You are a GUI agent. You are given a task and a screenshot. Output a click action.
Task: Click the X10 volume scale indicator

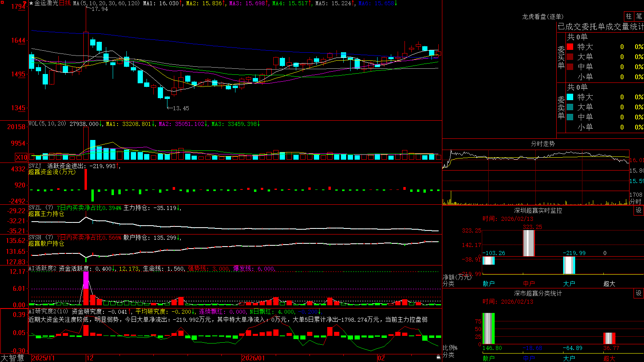(21, 157)
